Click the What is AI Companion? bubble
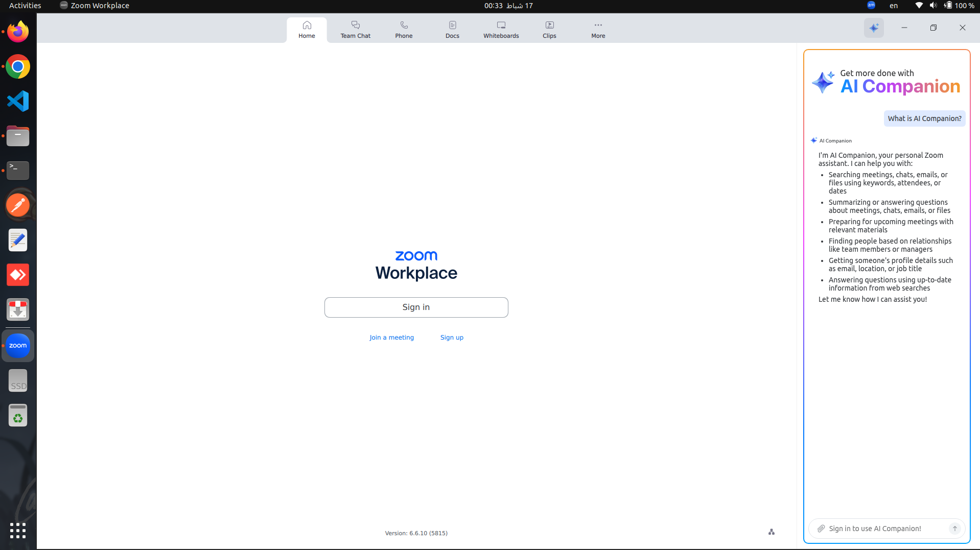 pyautogui.click(x=924, y=118)
